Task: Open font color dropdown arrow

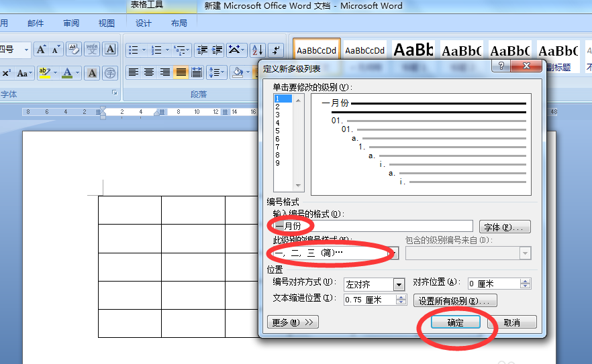Action: pos(78,73)
